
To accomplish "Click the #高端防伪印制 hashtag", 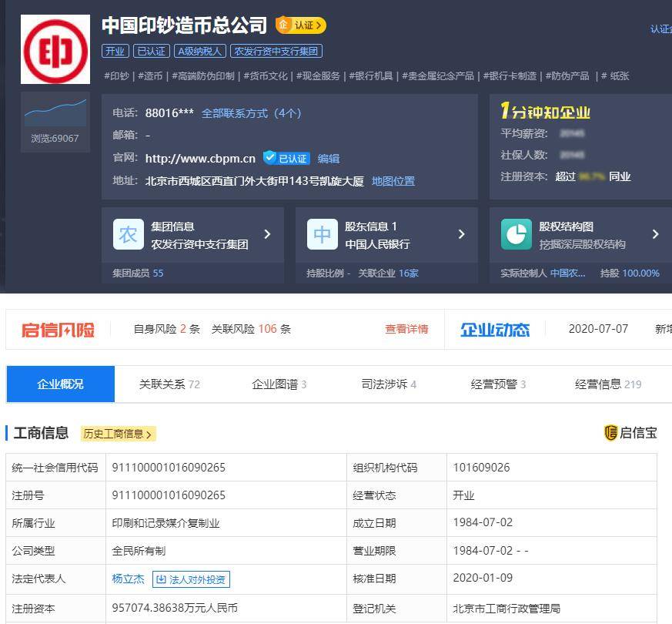I will click(203, 76).
